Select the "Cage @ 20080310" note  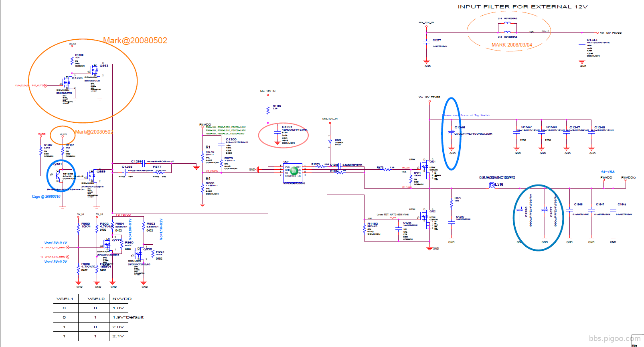click(46, 197)
